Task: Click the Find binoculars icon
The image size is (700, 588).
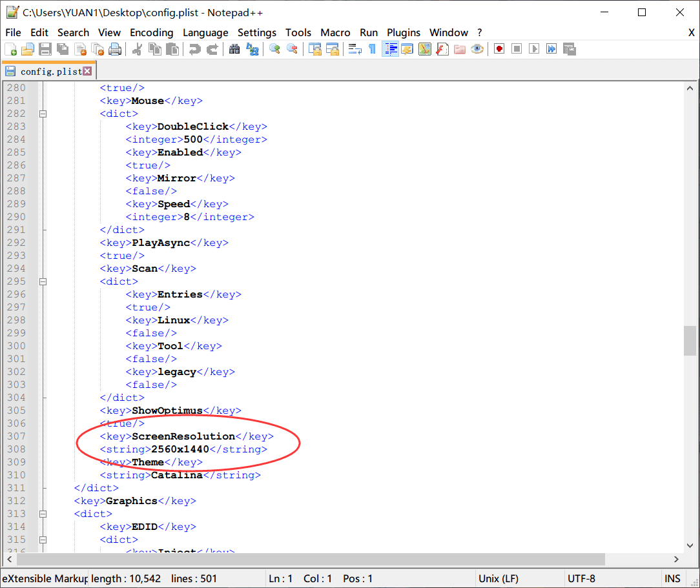Action: click(x=234, y=49)
